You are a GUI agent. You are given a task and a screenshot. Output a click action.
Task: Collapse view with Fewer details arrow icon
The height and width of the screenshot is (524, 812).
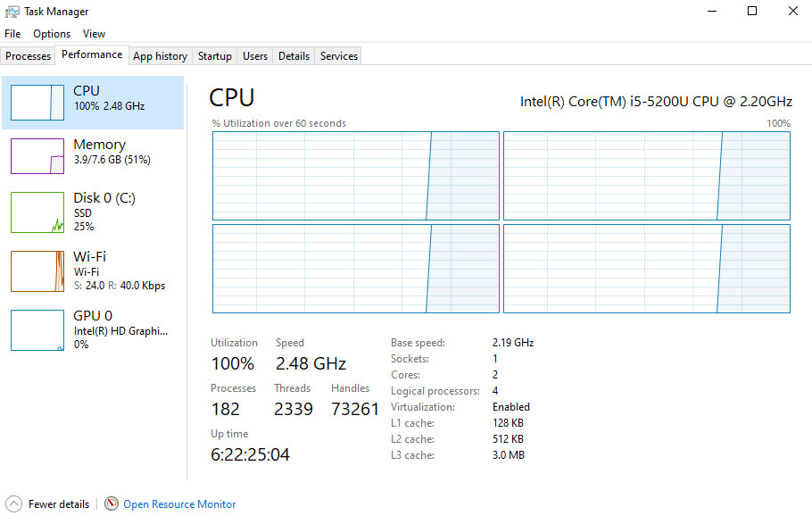coord(14,503)
